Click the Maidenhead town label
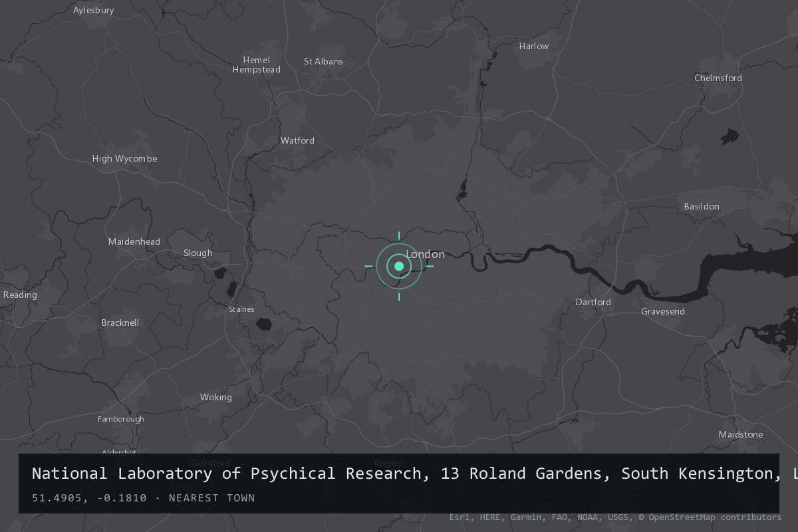798x532 pixels. tap(134, 242)
